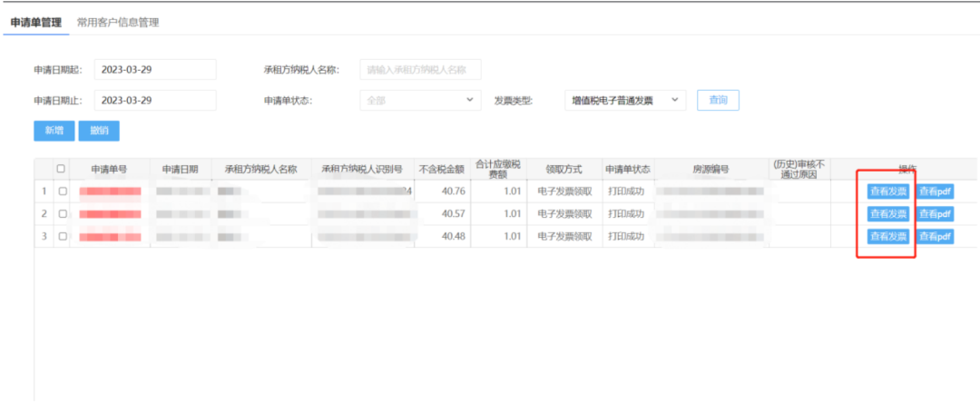Expand the 发票类型 dropdown arrow

674,100
